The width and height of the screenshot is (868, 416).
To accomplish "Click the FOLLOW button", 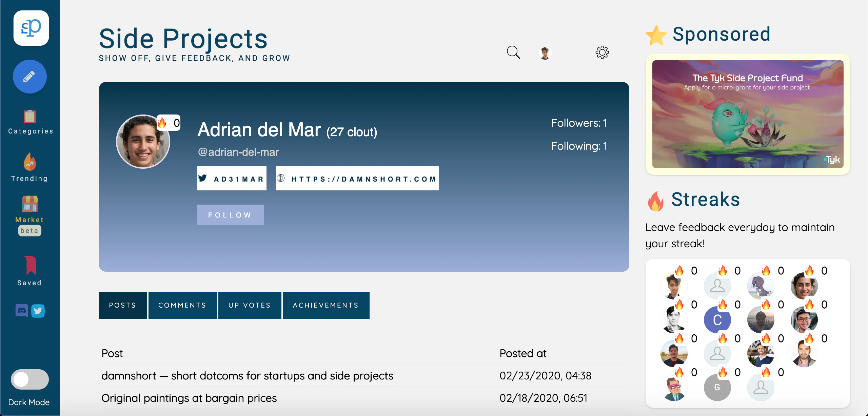I will pos(231,215).
